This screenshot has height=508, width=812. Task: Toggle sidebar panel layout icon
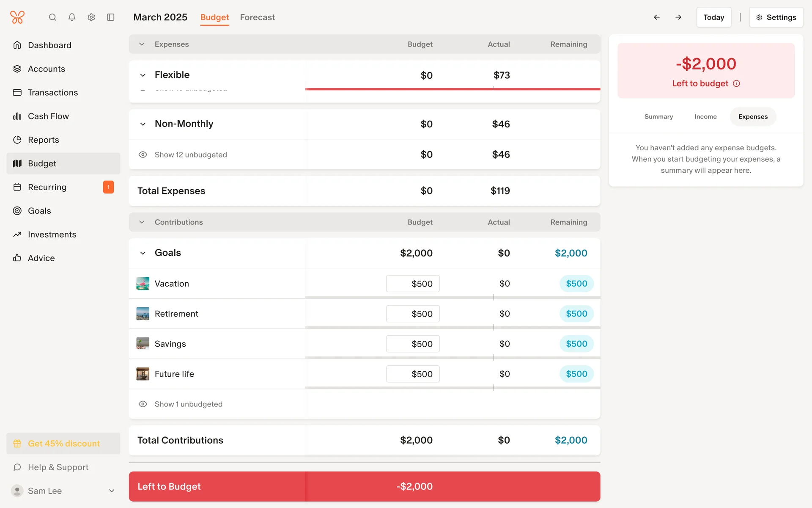click(x=111, y=17)
